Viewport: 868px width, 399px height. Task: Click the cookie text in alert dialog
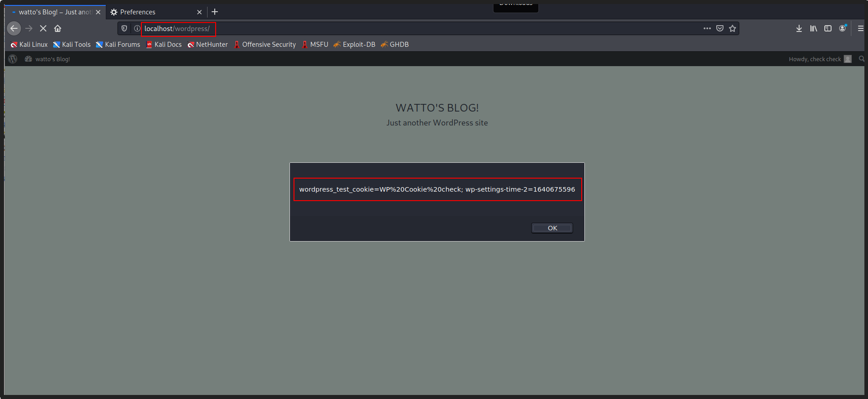437,189
